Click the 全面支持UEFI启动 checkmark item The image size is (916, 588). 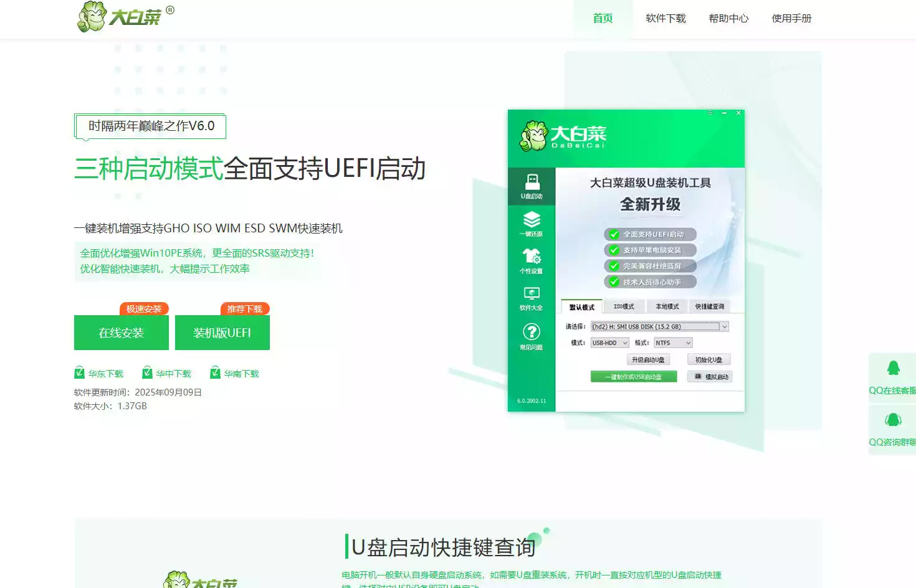coord(650,234)
